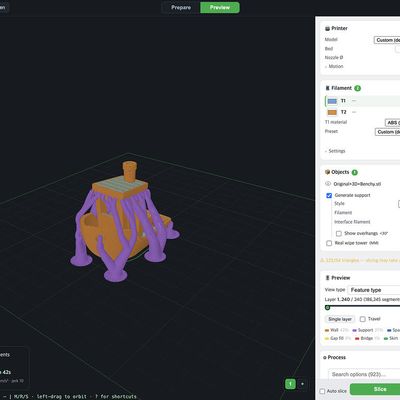Click the Single layer button
The width and height of the screenshot is (400, 400).
[340, 319]
